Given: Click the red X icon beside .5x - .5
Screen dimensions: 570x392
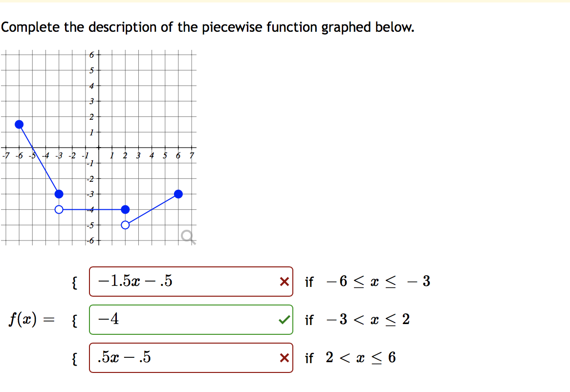Looking at the screenshot, I should [284, 358].
